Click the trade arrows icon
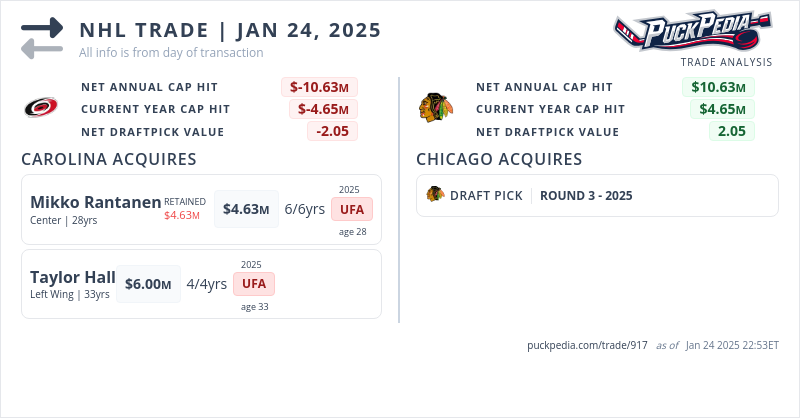The width and height of the screenshot is (800, 418). click(x=42, y=38)
